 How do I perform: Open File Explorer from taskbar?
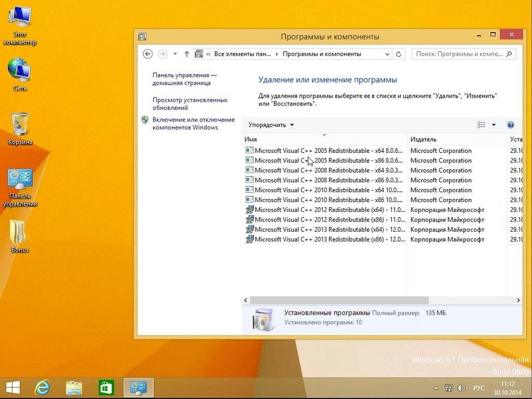coord(74,388)
